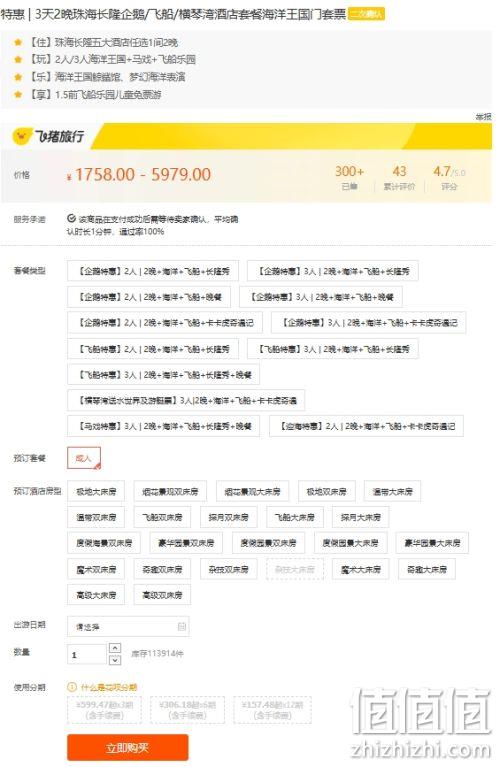500x767 pixels.
Task: Click the quantity number input field
Action: (87, 654)
